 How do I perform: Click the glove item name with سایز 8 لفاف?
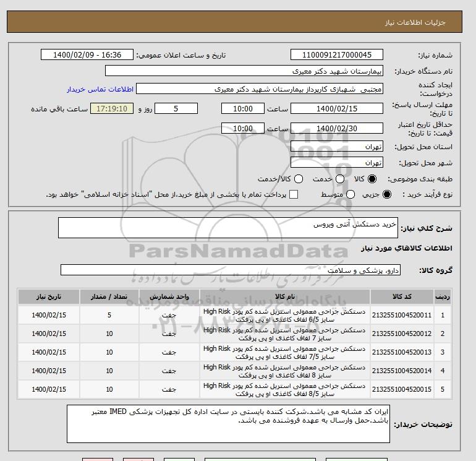click(x=284, y=371)
